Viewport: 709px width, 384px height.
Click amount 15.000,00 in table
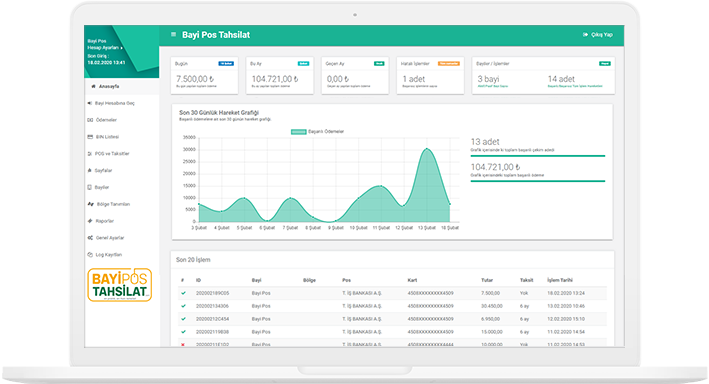(492, 332)
